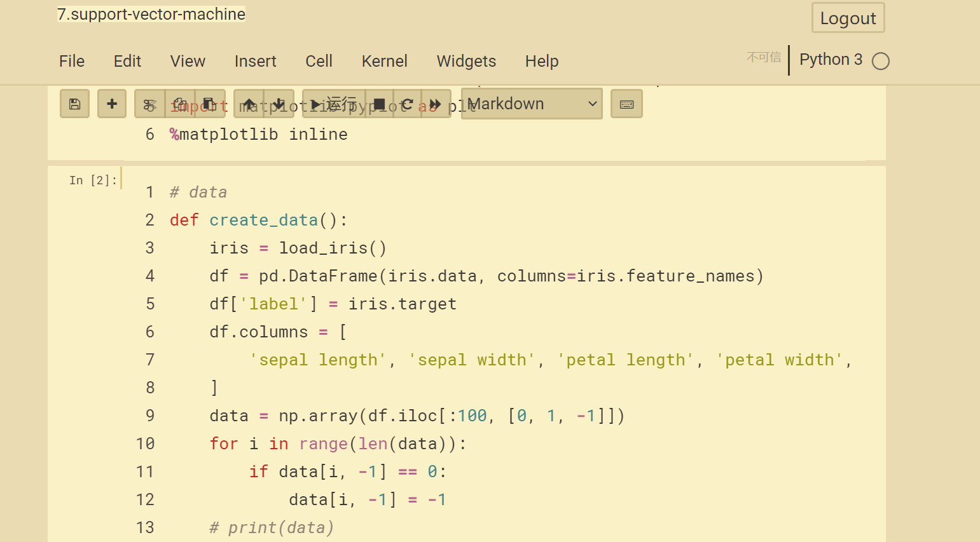Open the File menu
Viewport: 980px width, 542px height.
[71, 61]
